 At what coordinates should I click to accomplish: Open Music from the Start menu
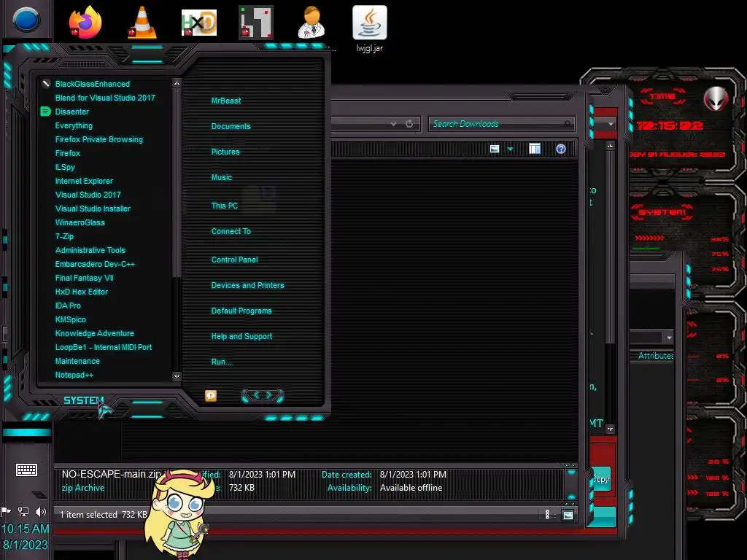[x=222, y=177]
